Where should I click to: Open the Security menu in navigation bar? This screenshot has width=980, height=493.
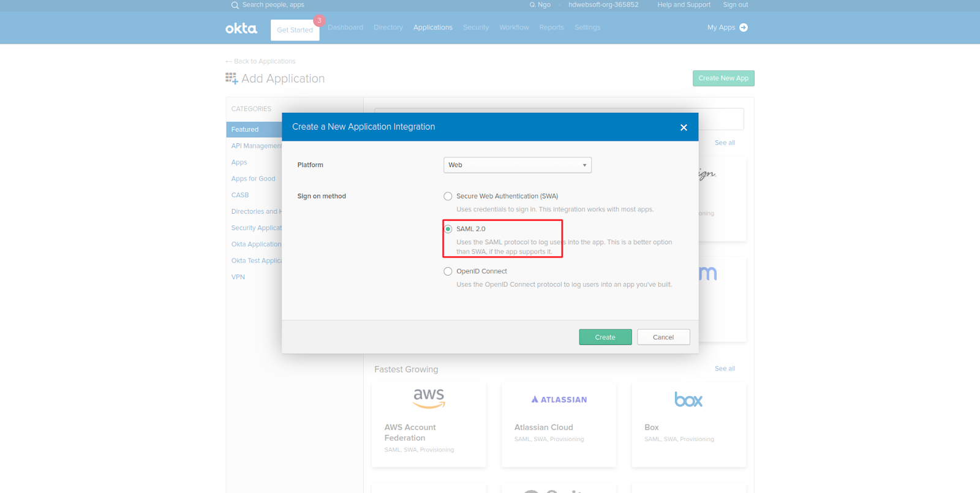[475, 28]
